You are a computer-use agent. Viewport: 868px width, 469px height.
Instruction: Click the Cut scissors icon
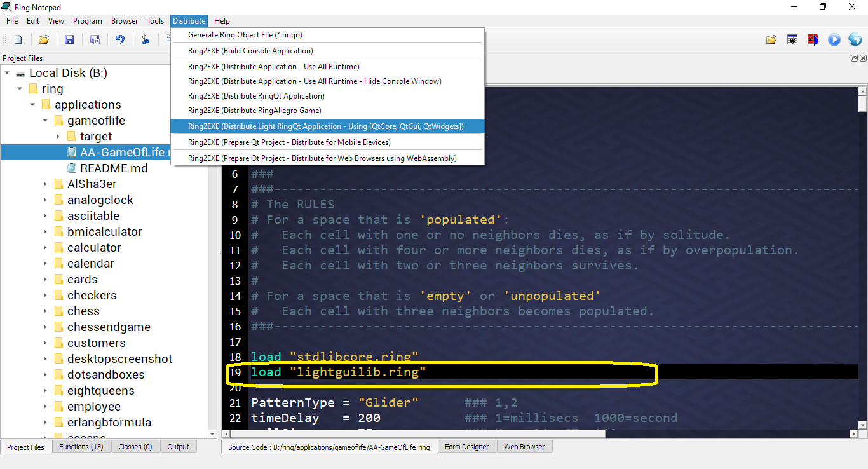coord(146,39)
